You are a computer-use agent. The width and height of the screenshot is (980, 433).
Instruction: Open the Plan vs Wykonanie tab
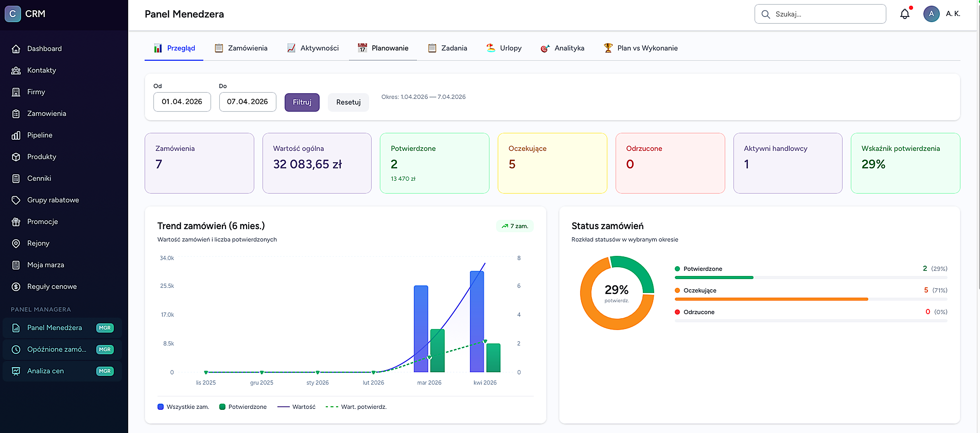coord(640,48)
